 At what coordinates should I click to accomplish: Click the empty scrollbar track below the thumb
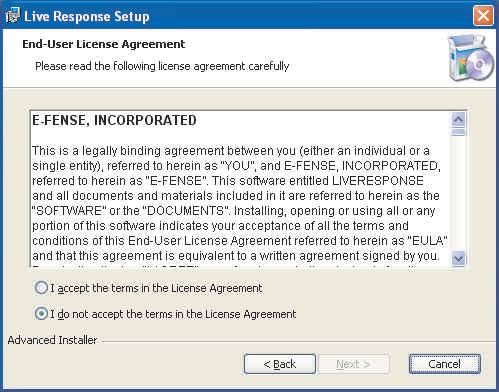459,193
